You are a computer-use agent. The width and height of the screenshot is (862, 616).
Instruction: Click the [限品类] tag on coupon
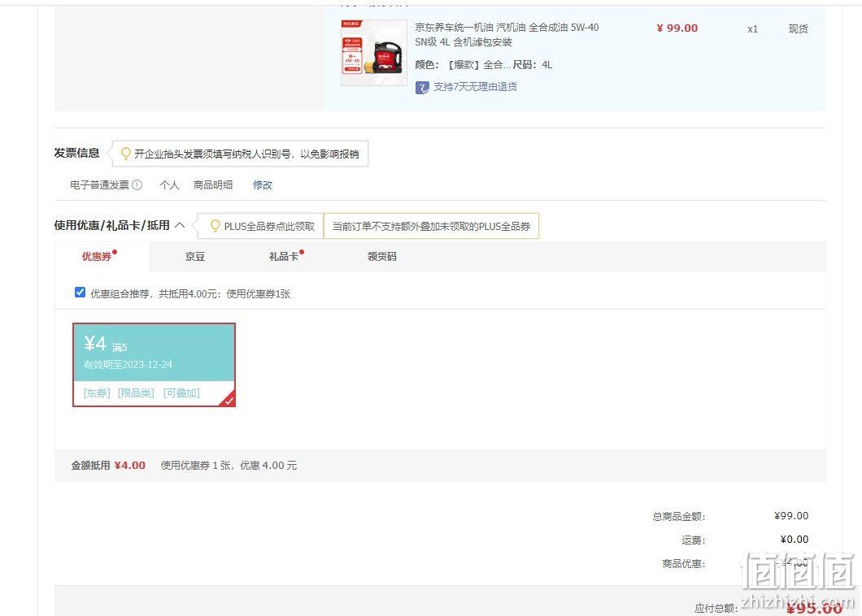click(x=136, y=393)
